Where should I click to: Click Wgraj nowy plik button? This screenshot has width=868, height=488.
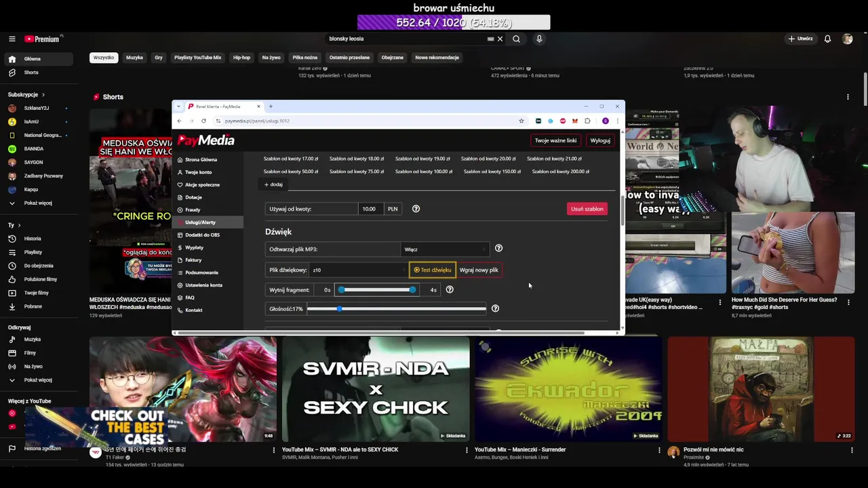479,270
